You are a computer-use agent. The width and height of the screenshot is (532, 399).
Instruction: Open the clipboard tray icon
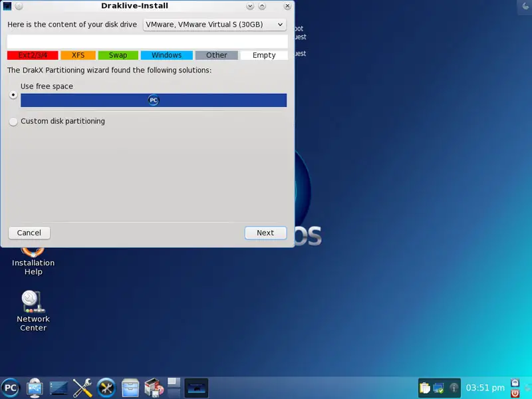(424, 388)
